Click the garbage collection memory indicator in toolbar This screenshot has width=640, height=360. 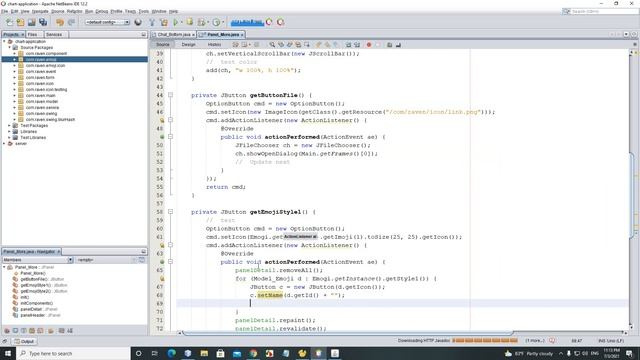pyautogui.click(x=247, y=22)
